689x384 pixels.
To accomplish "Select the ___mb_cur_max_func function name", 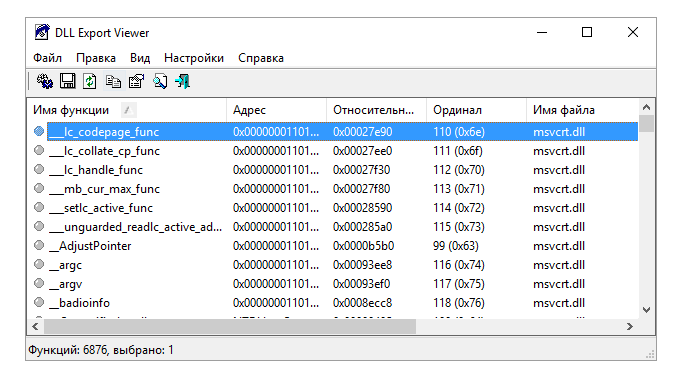I will (104, 189).
